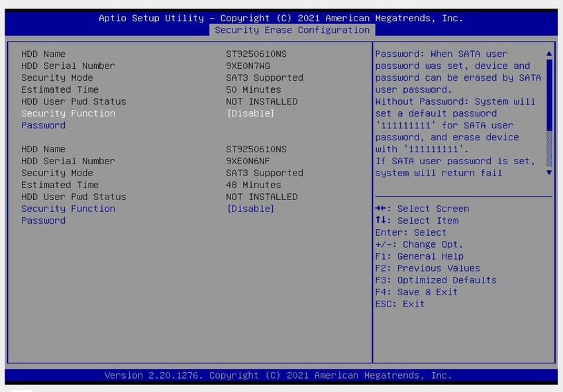
Task: Click the F3: Optimized Defaults hint
Action: point(436,280)
